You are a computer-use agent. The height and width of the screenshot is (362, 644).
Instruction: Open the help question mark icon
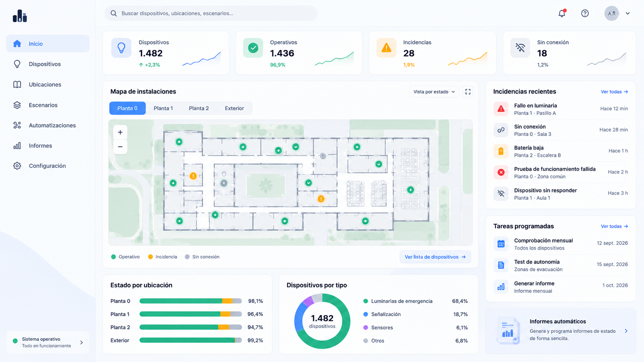click(x=585, y=13)
